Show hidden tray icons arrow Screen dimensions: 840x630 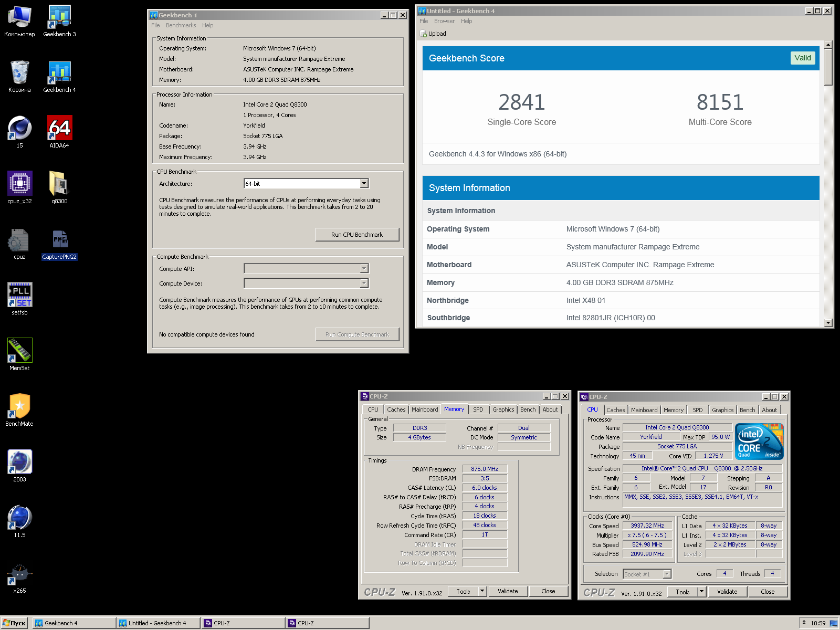click(804, 623)
